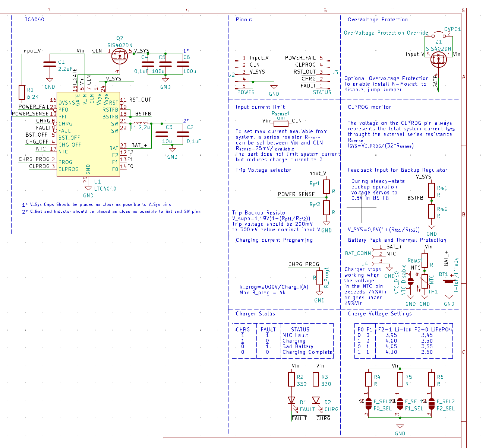Click the BAT_CONN J4 connector label
This screenshot has height=448, width=489.
coord(358,253)
